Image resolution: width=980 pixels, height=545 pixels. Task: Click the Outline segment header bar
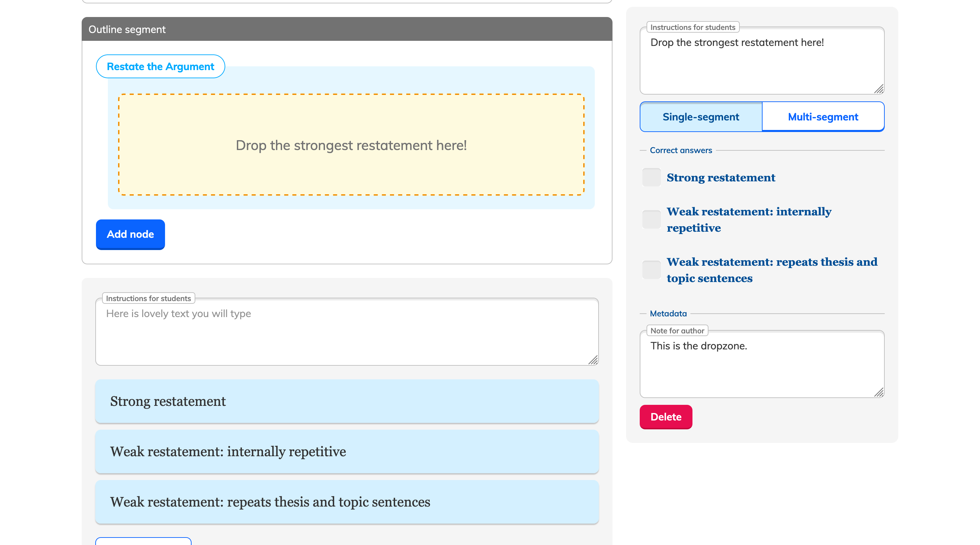pyautogui.click(x=347, y=29)
